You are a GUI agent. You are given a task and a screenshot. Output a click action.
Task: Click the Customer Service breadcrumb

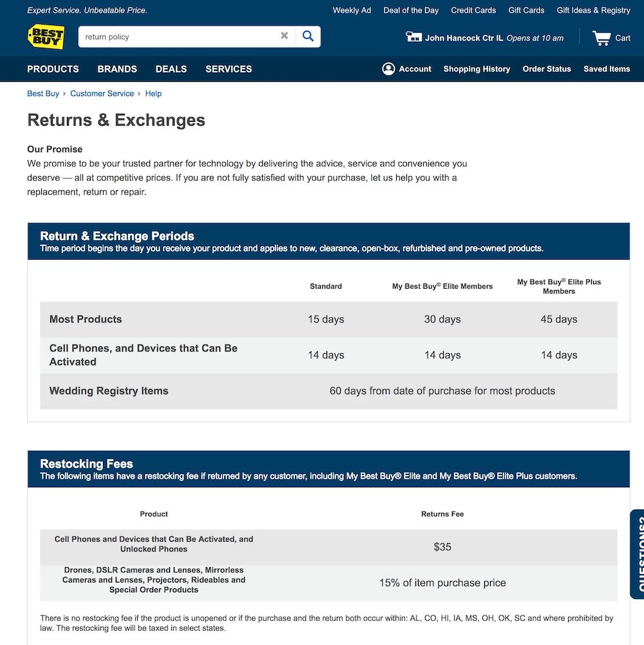[x=102, y=93]
